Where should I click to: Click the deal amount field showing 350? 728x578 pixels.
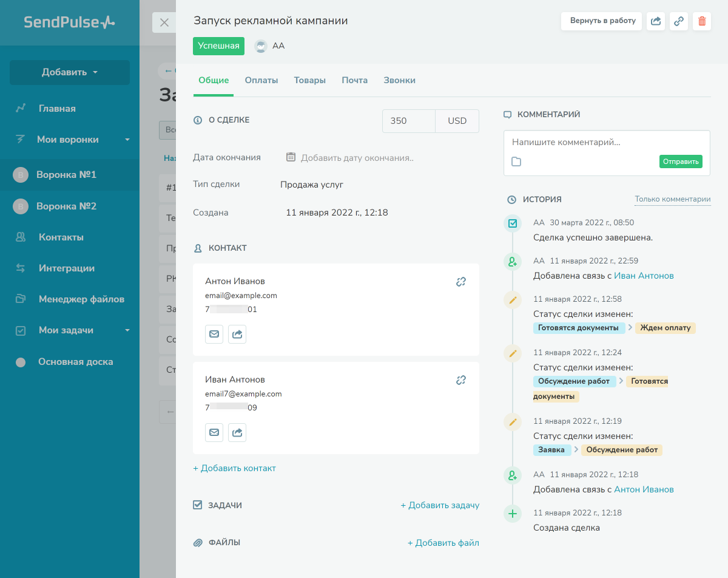pos(409,121)
